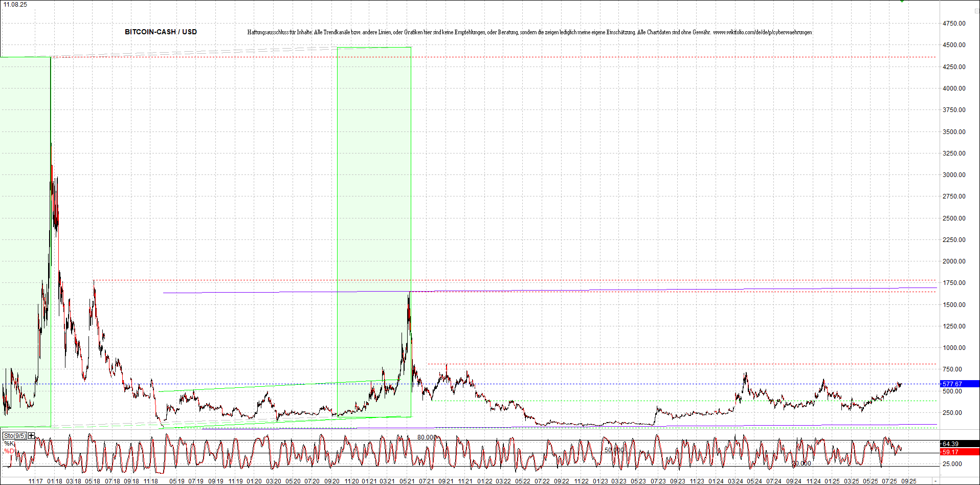Select the green shaded rectangle near 2021

click(374, 232)
